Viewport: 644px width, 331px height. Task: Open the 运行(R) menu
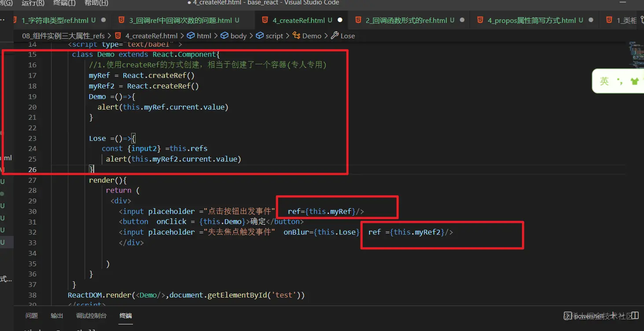pyautogui.click(x=33, y=3)
